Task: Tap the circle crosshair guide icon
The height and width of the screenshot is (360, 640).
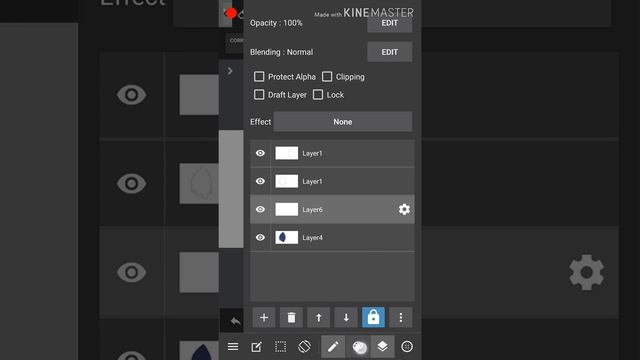Action: (407, 347)
